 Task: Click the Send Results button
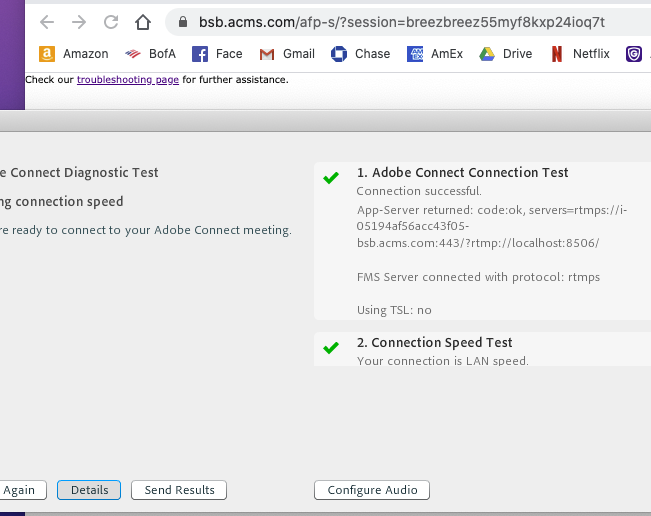(x=179, y=490)
